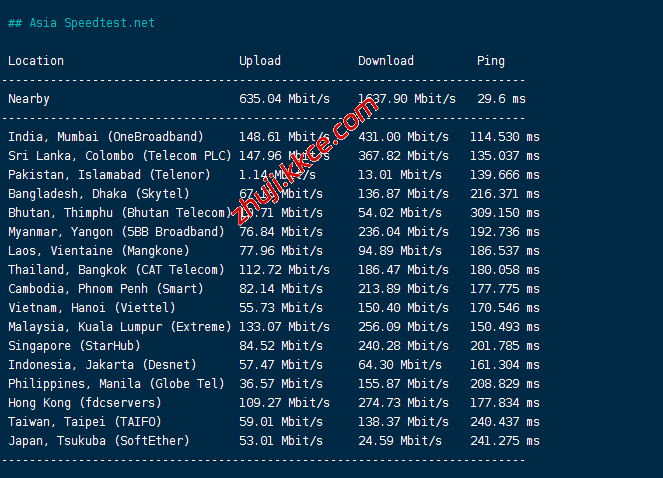This screenshot has height=478, width=663.
Task: Click the Ping column header
Action: [x=491, y=61]
